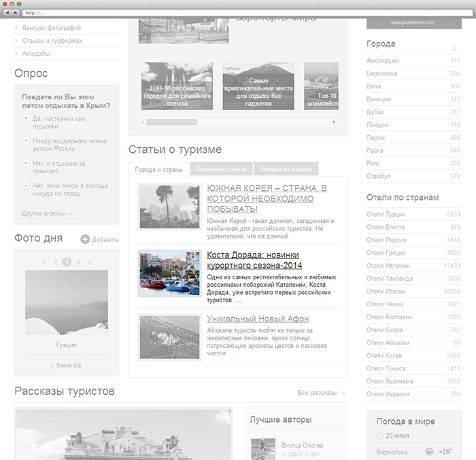Go to photo of the day page 2

tap(55, 262)
